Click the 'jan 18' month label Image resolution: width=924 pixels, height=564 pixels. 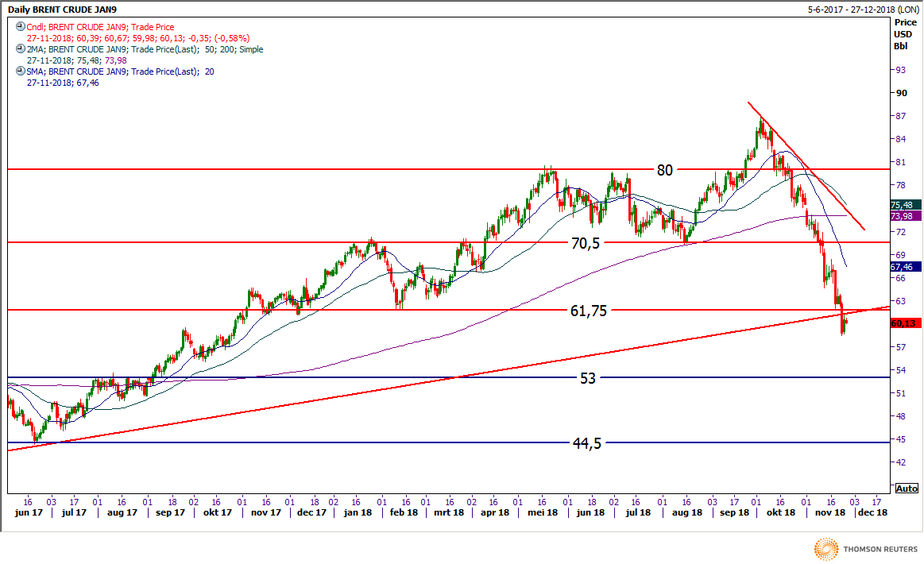coord(358,512)
